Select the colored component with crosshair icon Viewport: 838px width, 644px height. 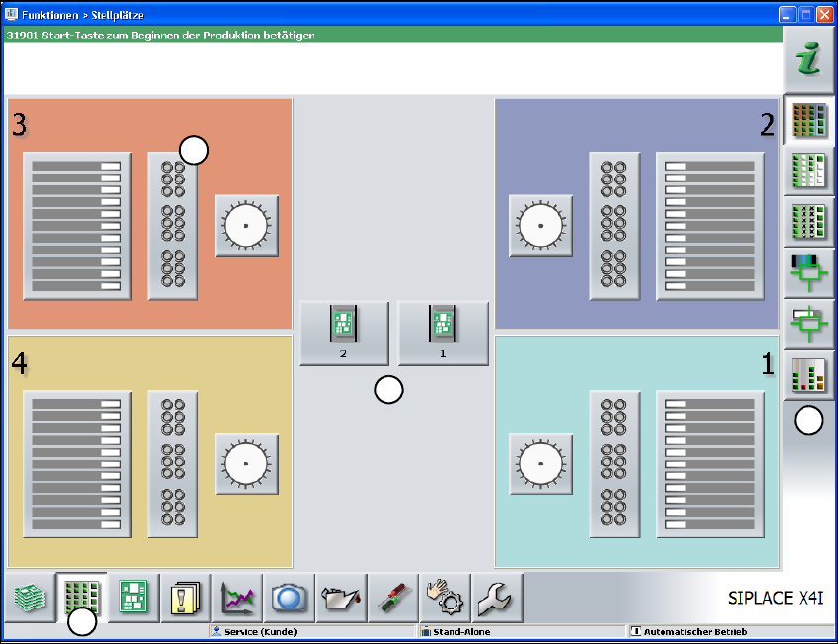click(808, 272)
